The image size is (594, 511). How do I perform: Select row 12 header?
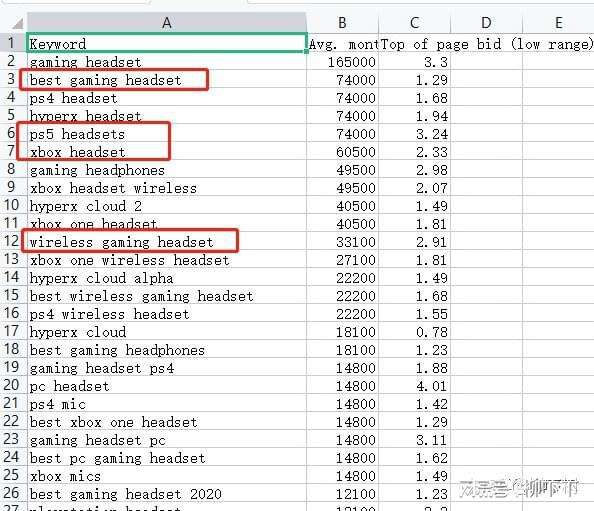(11, 241)
